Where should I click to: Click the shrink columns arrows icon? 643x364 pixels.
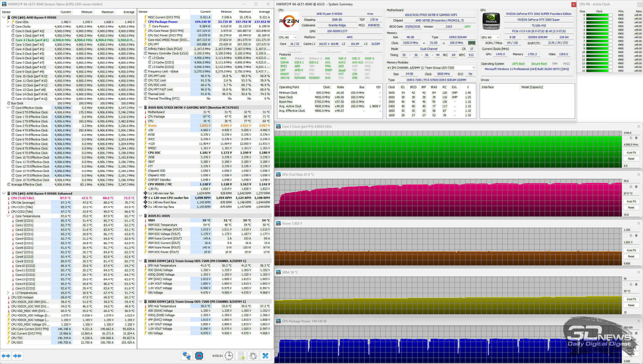[17, 356]
